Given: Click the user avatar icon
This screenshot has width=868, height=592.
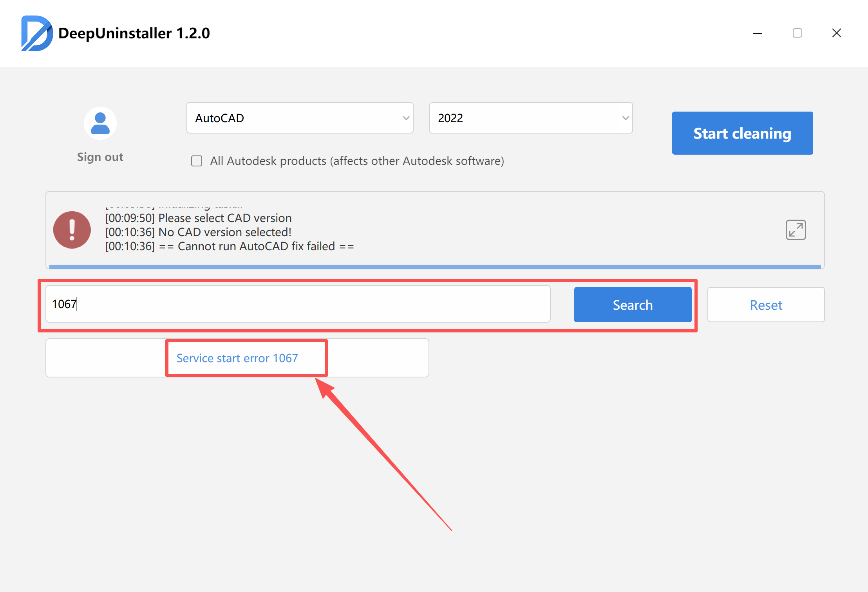Looking at the screenshot, I should pyautogui.click(x=100, y=123).
